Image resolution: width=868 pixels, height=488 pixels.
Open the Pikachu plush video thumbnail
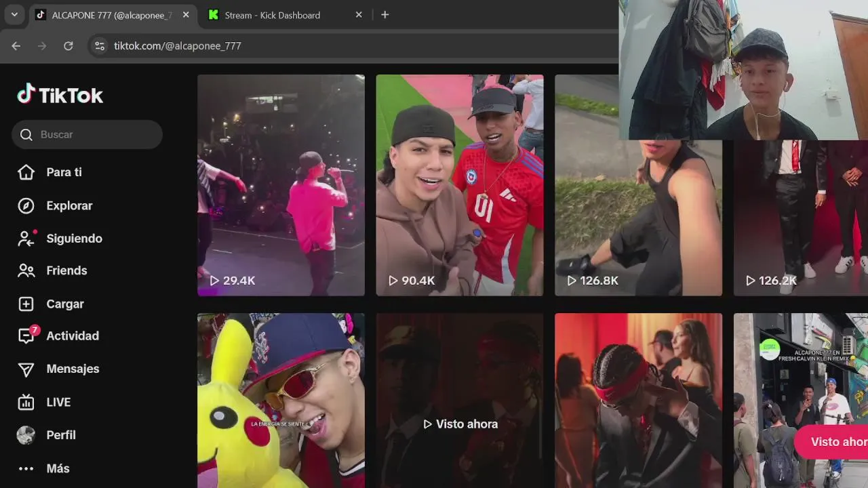pos(281,401)
